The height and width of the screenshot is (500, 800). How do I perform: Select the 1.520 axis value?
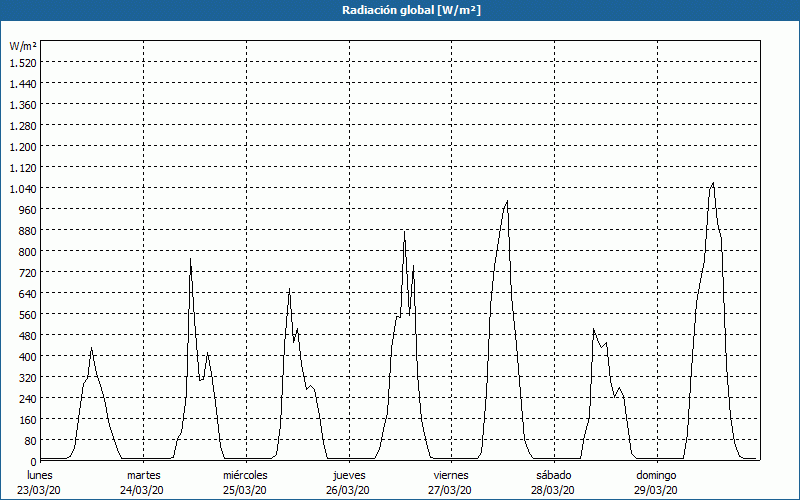coord(23,63)
